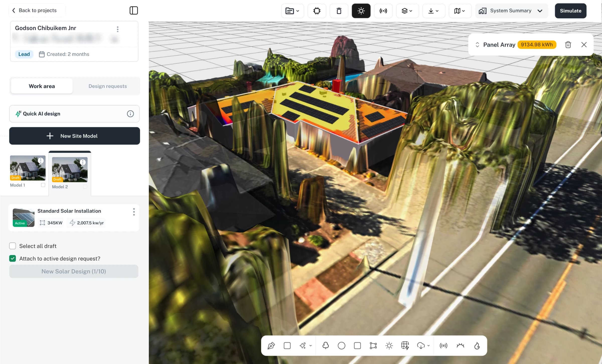Click the broadcast signal icon in top toolbar

(x=383, y=11)
